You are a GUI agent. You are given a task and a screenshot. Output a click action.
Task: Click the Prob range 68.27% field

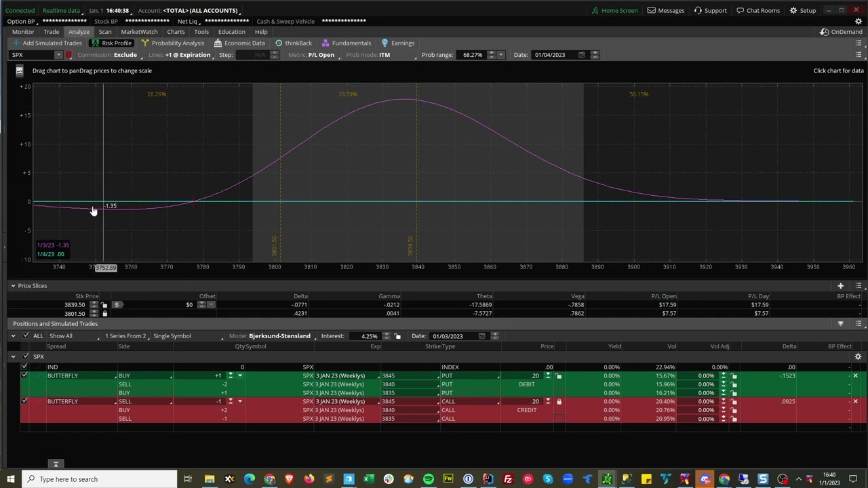(473, 55)
